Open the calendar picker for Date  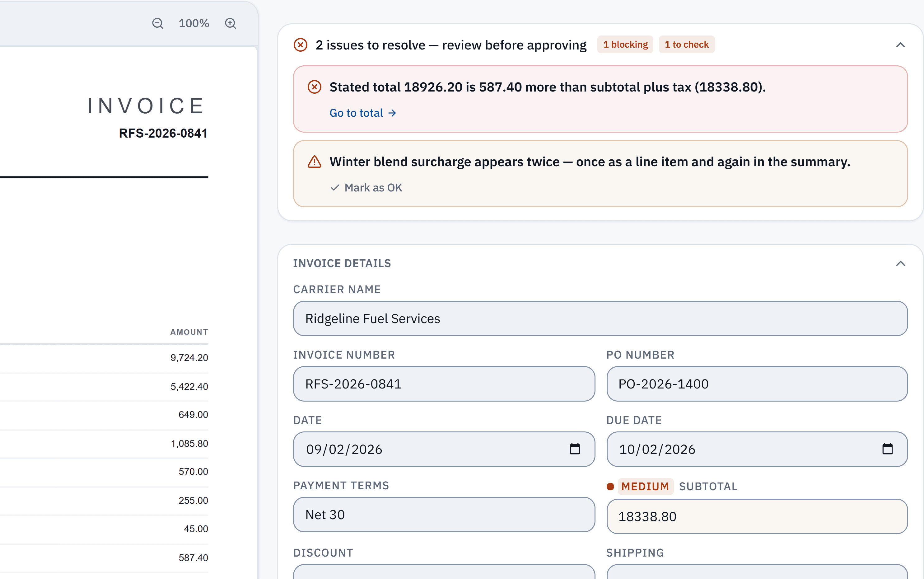(575, 449)
